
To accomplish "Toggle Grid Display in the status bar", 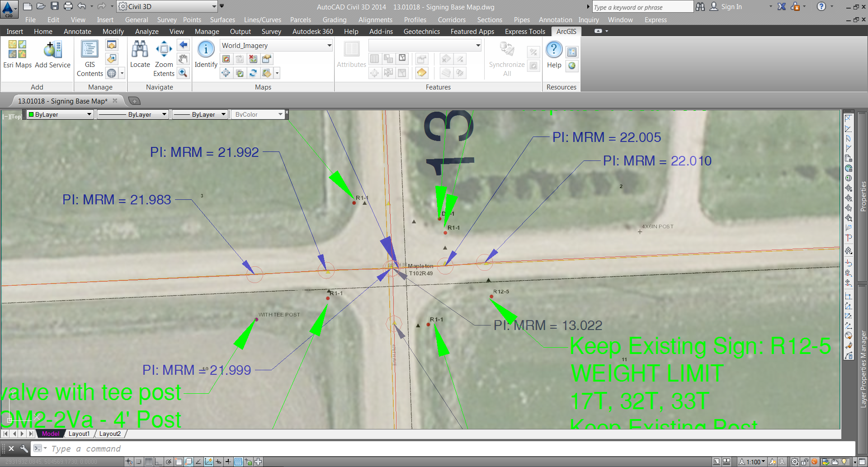I will pos(149,462).
